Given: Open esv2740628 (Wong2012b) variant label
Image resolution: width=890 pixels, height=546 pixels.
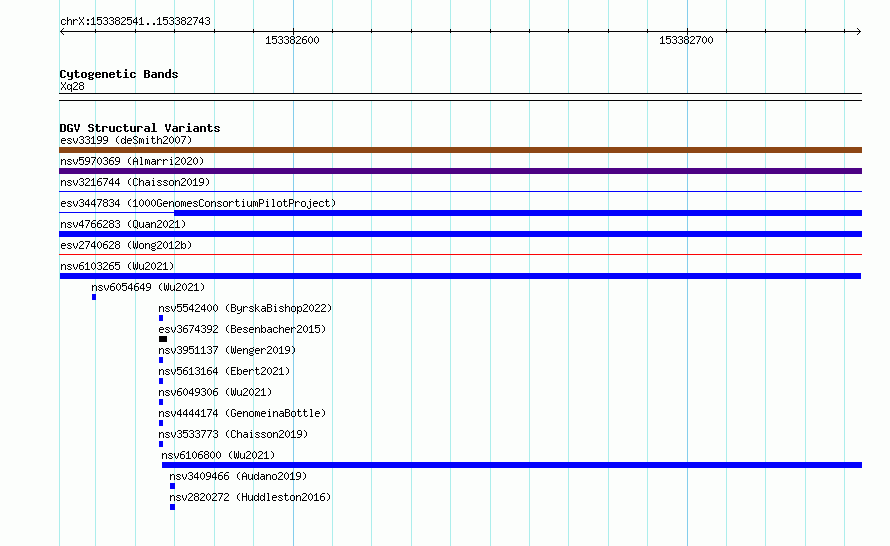Looking at the screenshot, I should (126, 245).
